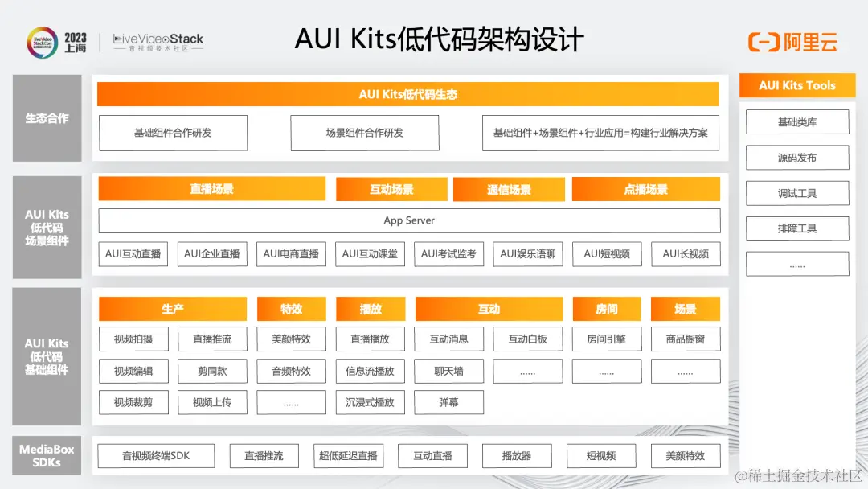Click the '互动场景' orange header

391,189
